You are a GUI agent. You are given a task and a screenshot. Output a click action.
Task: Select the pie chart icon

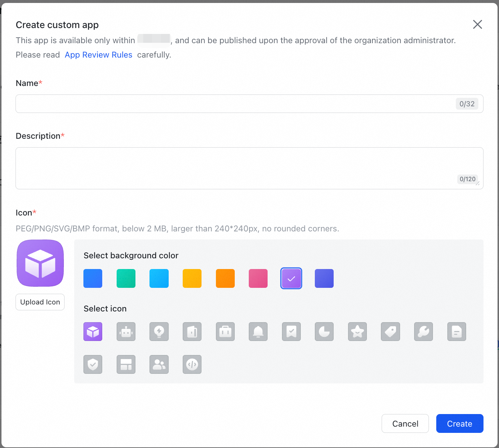coord(324,331)
